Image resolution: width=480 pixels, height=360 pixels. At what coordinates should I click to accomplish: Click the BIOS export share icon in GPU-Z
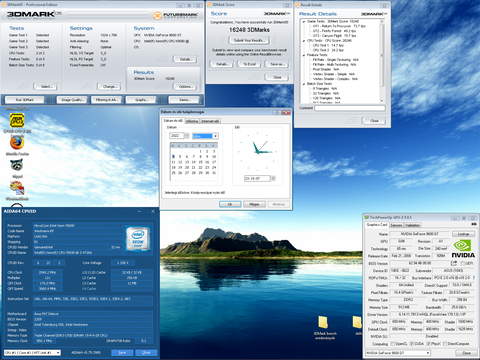(454, 263)
